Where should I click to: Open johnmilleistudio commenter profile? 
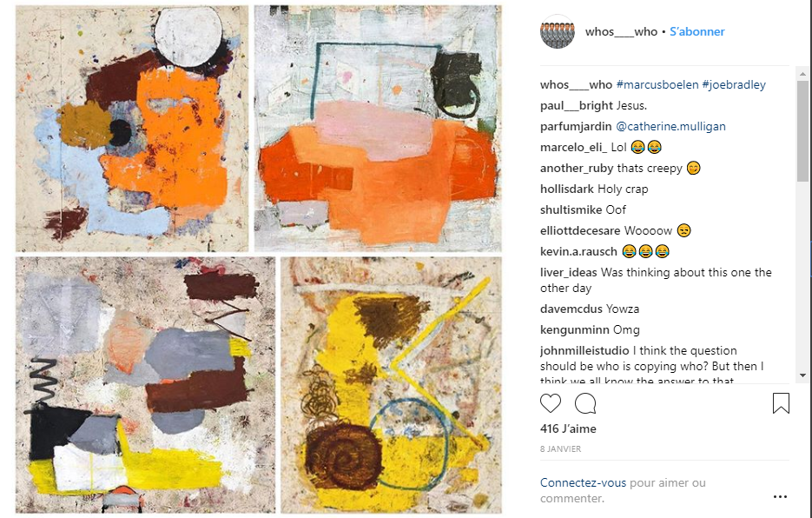(x=584, y=350)
